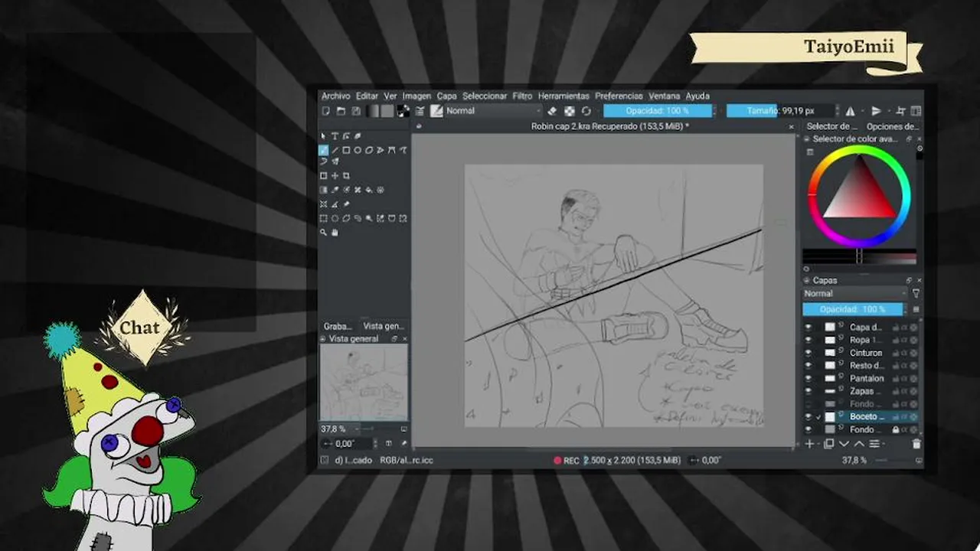Switch to the Opciones de... tab
The width and height of the screenshot is (980, 551).
click(891, 126)
